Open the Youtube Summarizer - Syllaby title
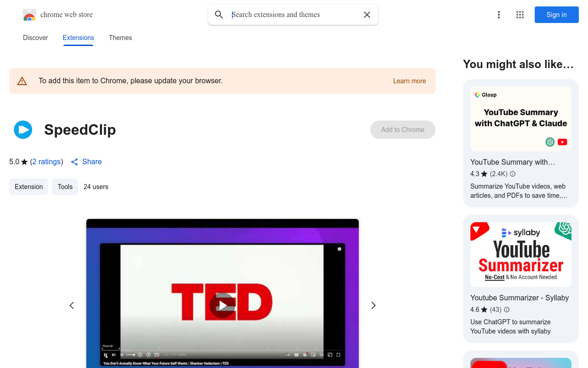Screen dimensions: 588x368 520,298
